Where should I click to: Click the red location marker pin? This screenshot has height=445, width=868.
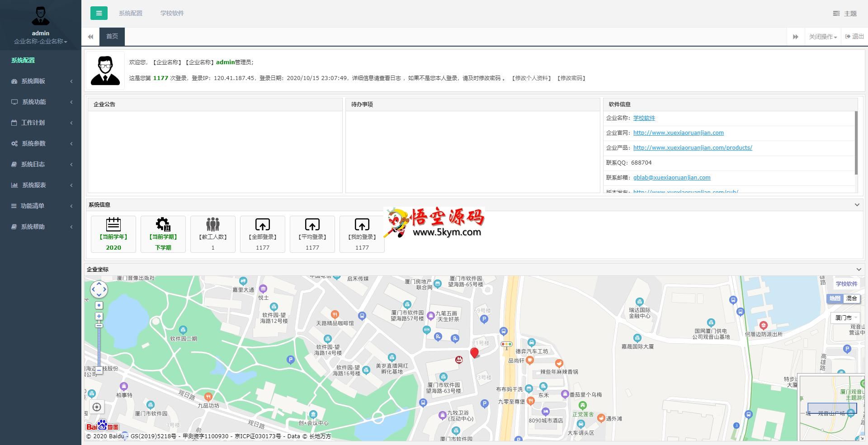tap(474, 353)
